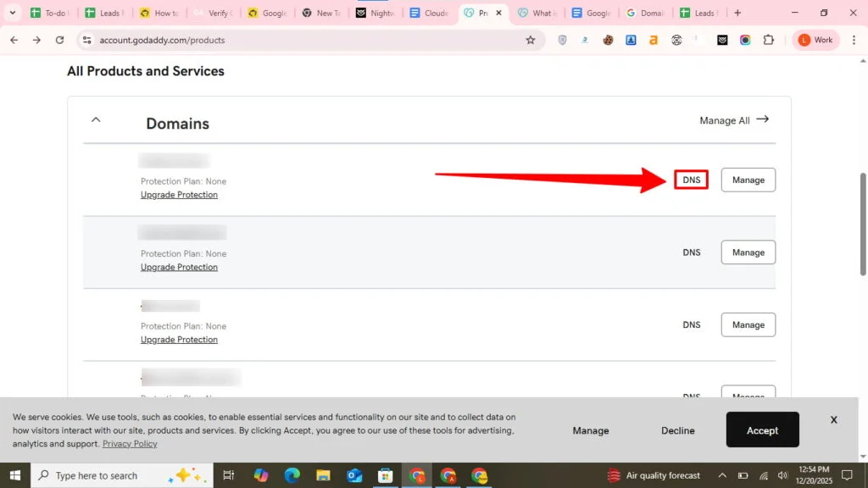
Task: Open the Privacy Policy link
Action: click(x=130, y=444)
